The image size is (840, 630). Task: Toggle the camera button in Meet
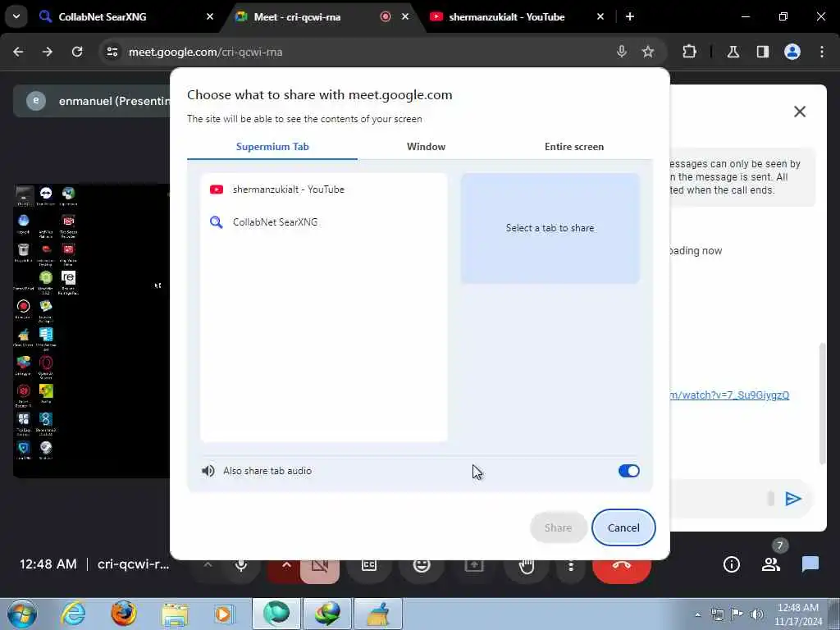tap(320, 568)
